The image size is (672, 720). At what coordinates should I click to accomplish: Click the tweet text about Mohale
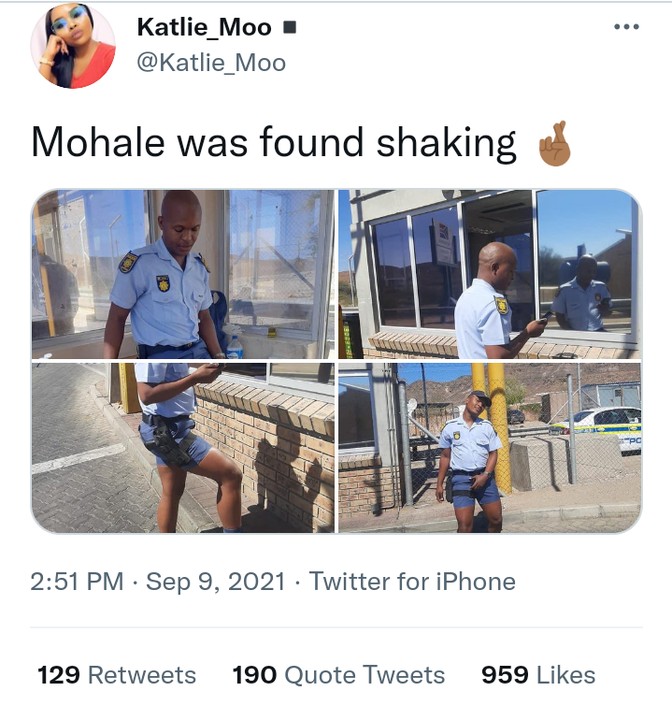pyautogui.click(x=273, y=144)
